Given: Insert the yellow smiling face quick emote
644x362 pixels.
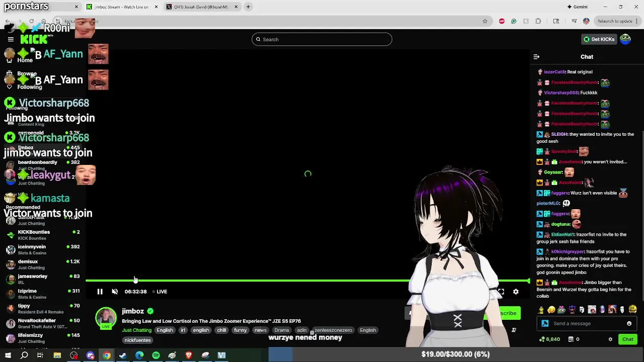Looking at the screenshot, I should pos(551,310).
